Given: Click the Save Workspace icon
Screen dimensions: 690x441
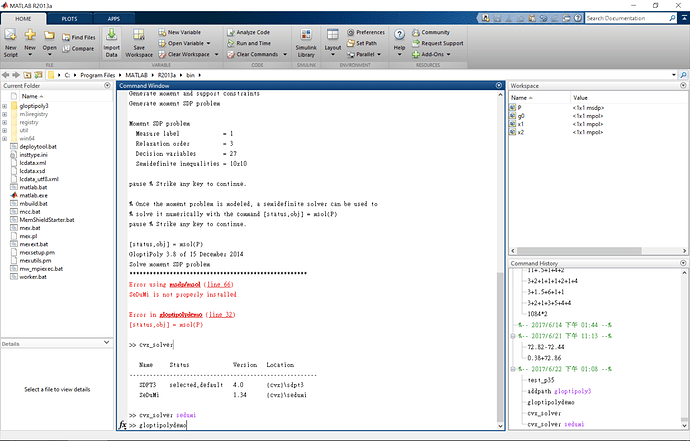Looking at the screenshot, I should coord(139,35).
